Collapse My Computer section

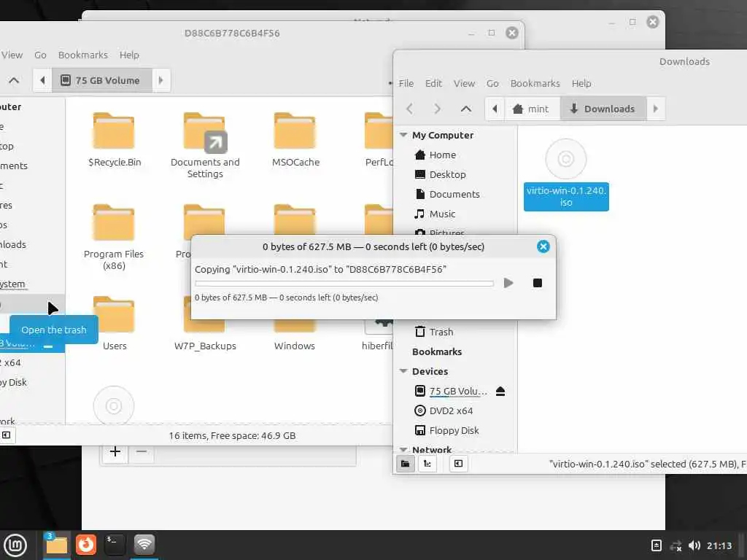click(x=403, y=135)
